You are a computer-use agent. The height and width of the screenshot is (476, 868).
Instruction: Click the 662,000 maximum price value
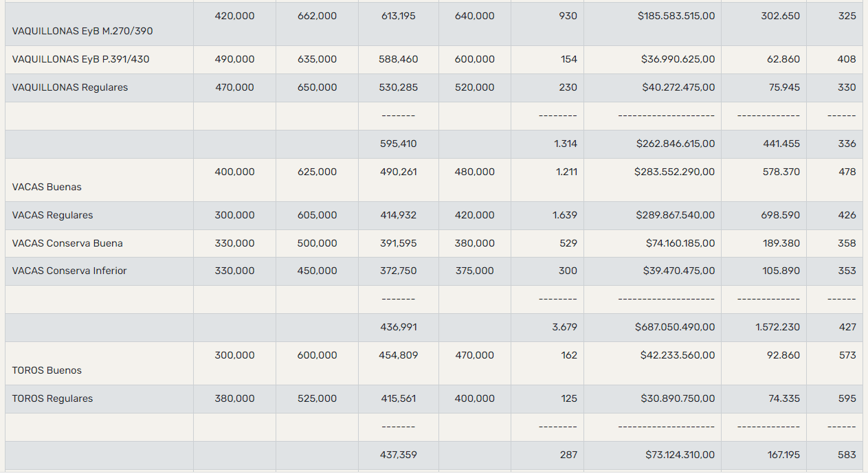317,16
